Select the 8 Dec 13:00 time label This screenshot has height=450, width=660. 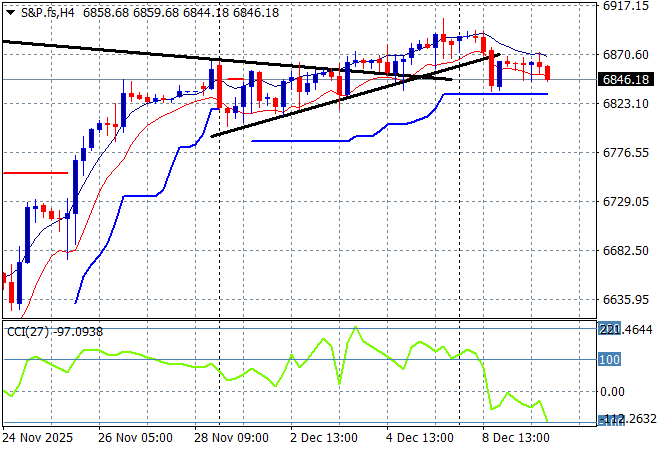[x=516, y=438]
